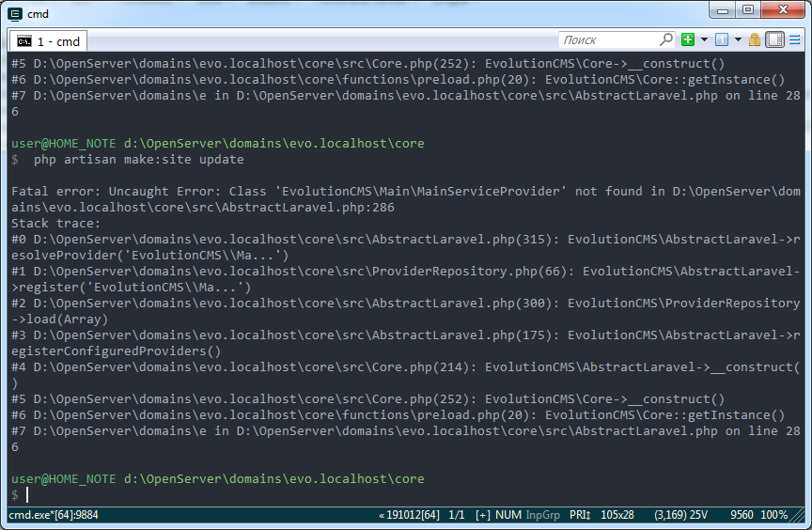Click the active consoles list icon
Viewport: 812px width, 530px height.
[722, 39]
